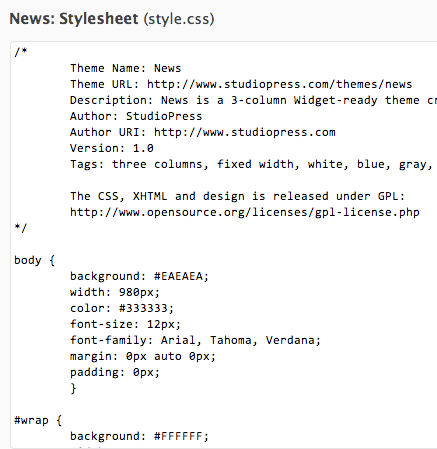Click the 'font-family: Arial, Tahoma, Verdana;' line

coord(195,340)
